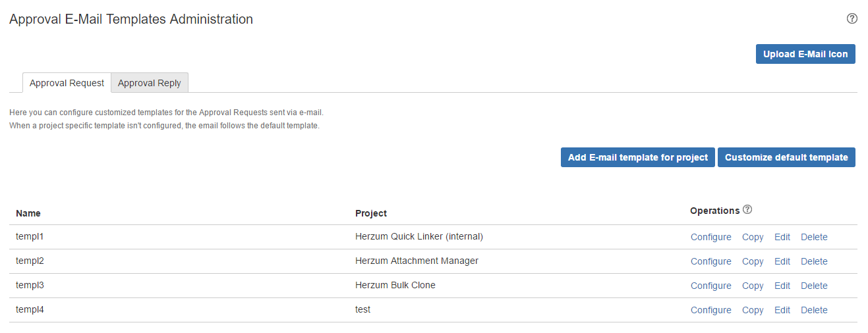Select the Approval Request tab
The width and height of the screenshot is (868, 333).
67,83
